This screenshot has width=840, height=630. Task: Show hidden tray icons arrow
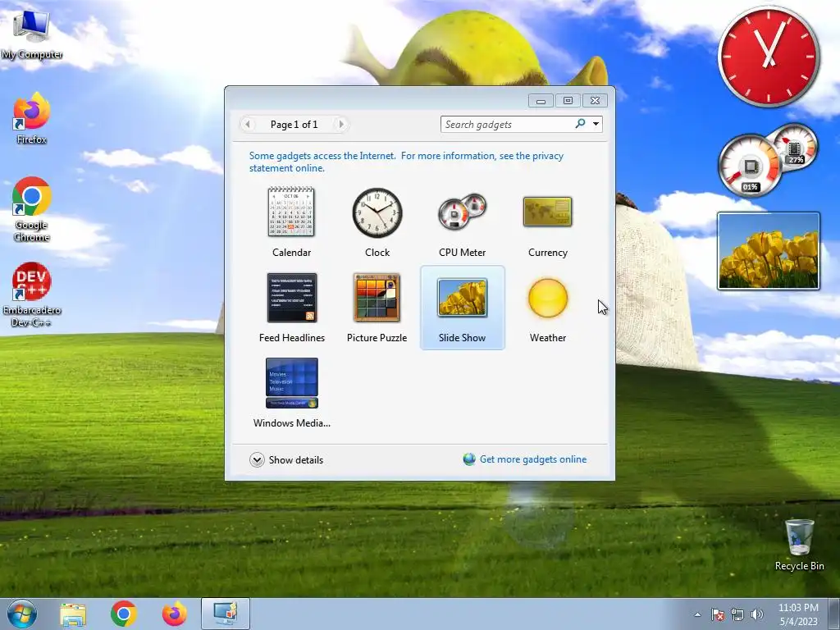click(x=697, y=614)
